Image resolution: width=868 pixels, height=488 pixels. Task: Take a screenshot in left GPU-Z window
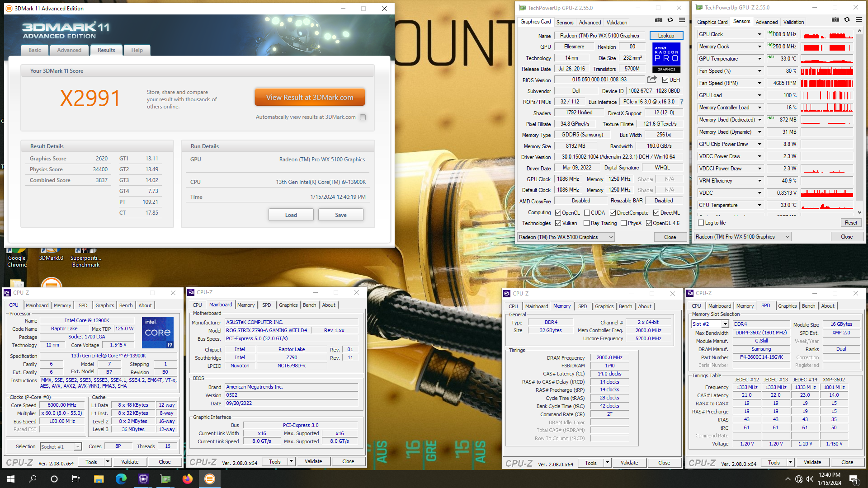click(x=659, y=20)
